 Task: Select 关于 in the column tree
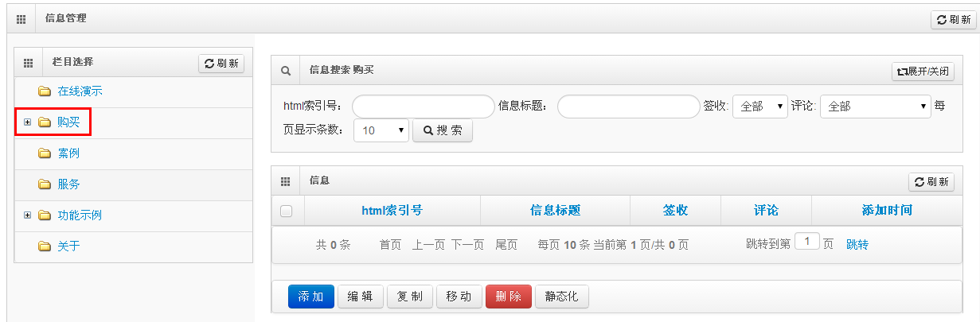point(68,246)
